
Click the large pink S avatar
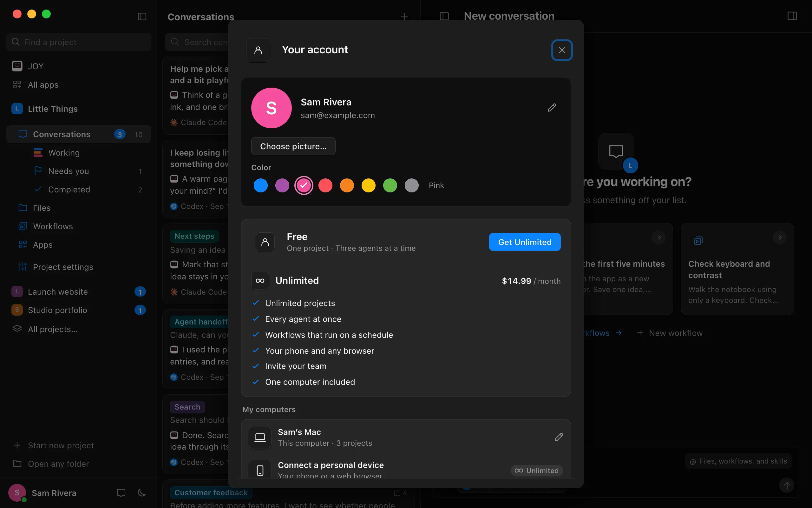(271, 108)
